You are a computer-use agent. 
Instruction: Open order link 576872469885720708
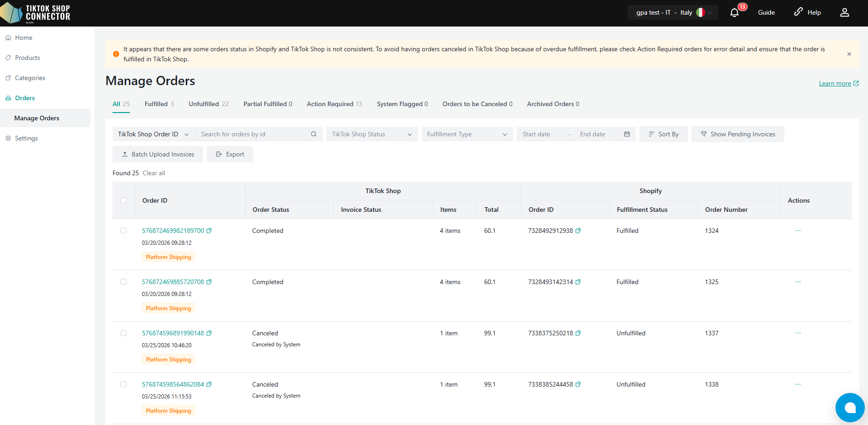pos(173,282)
